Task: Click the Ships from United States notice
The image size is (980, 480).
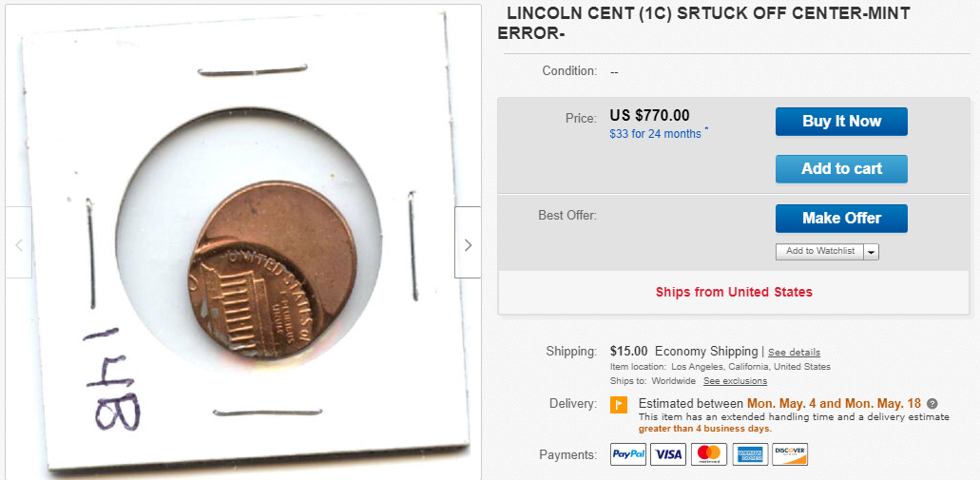Action: point(734,292)
